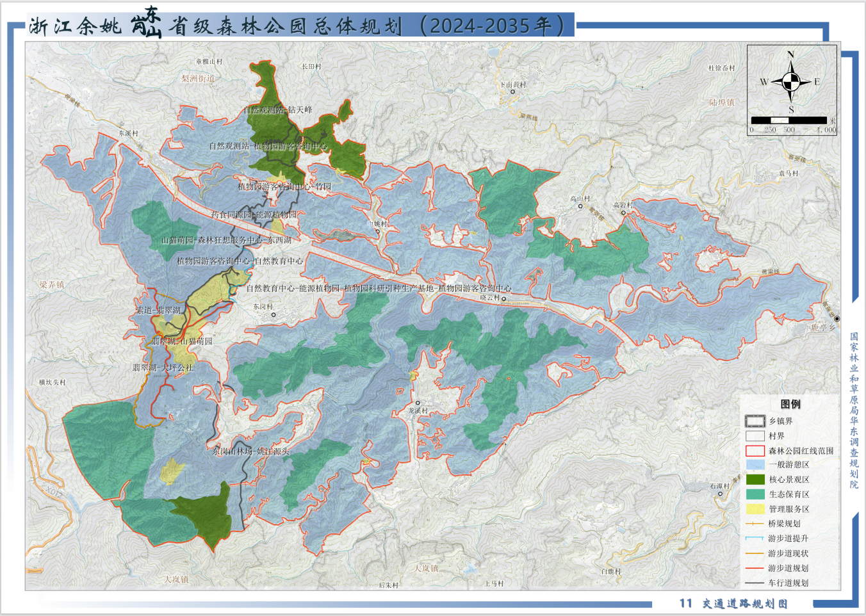This screenshot has width=866, height=616.
Task: Click the 索道-翡翠湖 route label
Action: click(158, 311)
